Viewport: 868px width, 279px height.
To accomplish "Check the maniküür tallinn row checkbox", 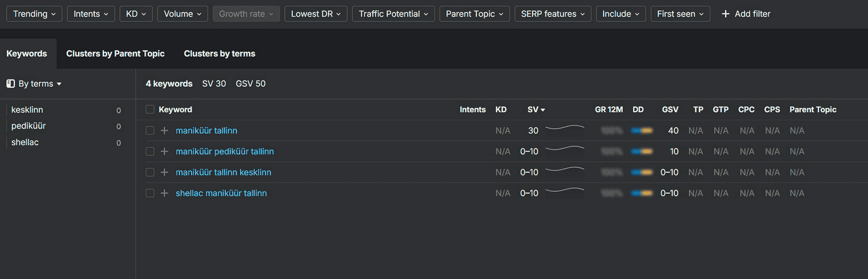I will [150, 130].
